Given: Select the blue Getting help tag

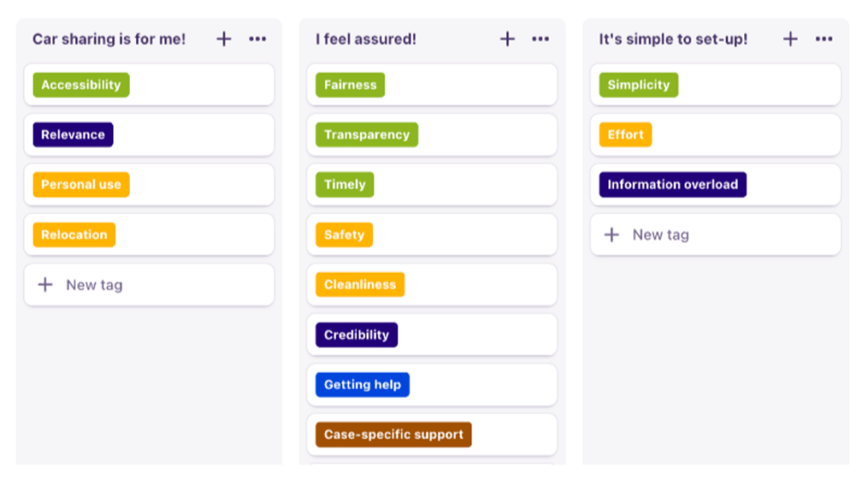Looking at the screenshot, I should pos(363,385).
